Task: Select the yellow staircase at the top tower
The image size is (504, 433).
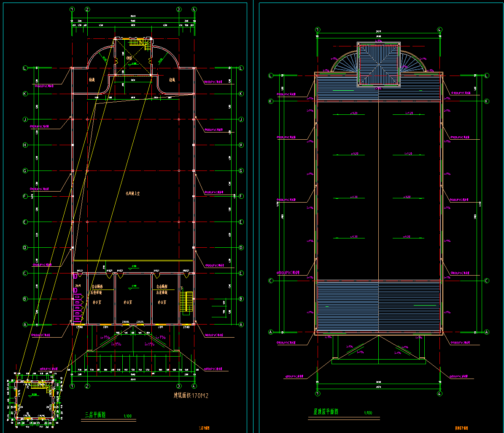Action: (x=137, y=42)
